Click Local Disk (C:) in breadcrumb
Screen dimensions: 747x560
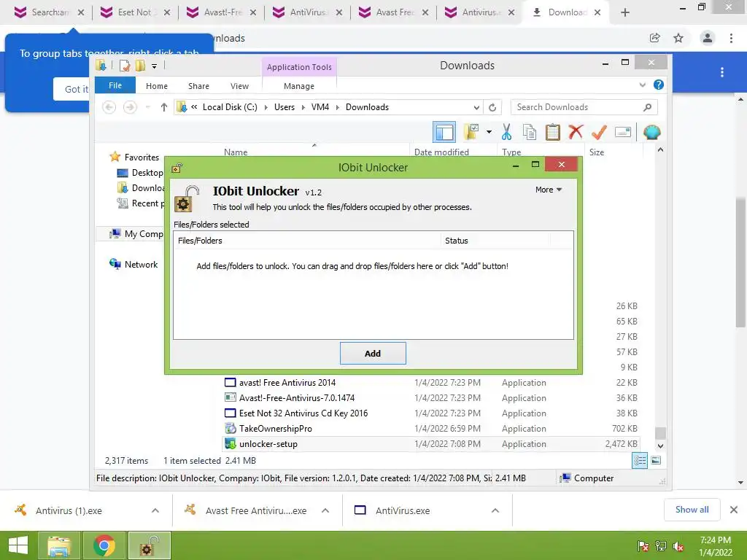point(230,107)
